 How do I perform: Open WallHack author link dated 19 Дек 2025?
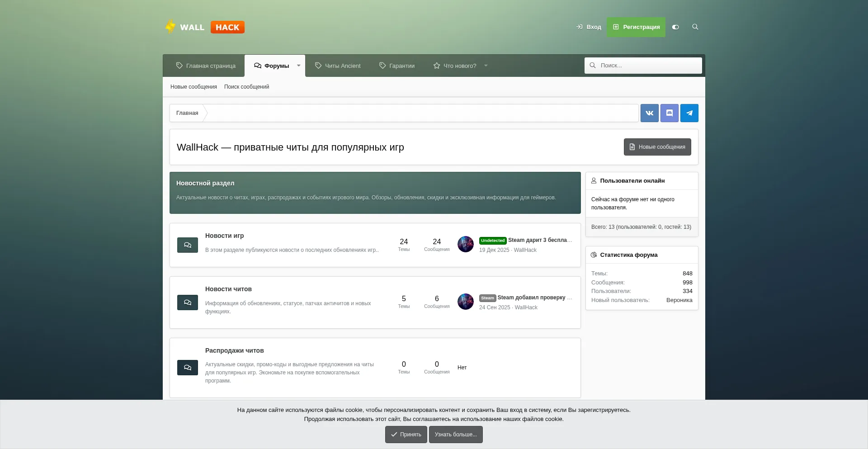pos(525,250)
